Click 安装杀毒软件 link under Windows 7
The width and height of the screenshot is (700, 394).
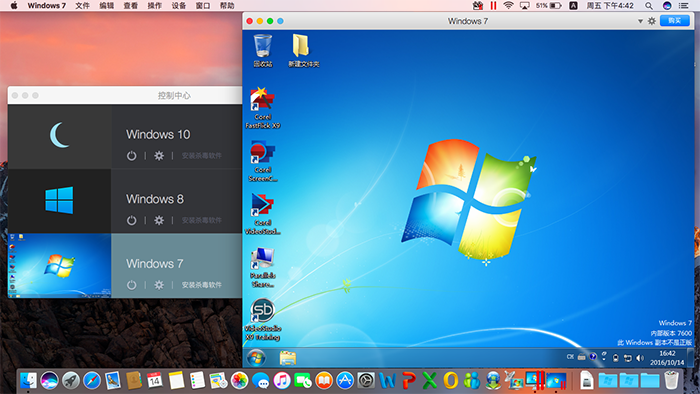click(201, 285)
